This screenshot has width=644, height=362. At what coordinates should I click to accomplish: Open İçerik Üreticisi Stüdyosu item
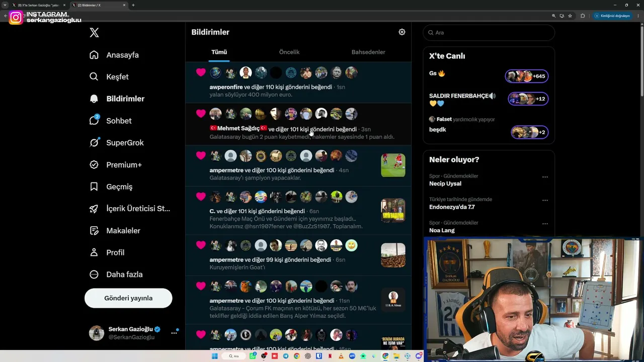coord(130,209)
